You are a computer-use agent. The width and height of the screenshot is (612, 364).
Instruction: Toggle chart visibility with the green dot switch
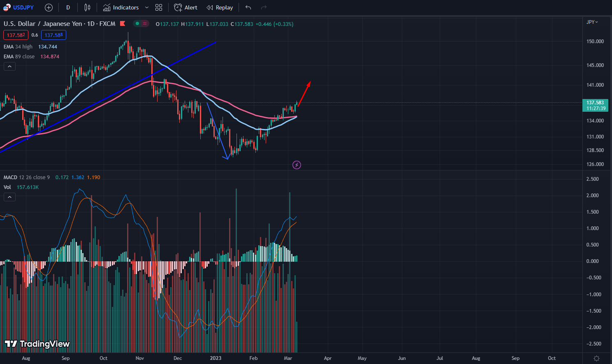[x=137, y=23]
